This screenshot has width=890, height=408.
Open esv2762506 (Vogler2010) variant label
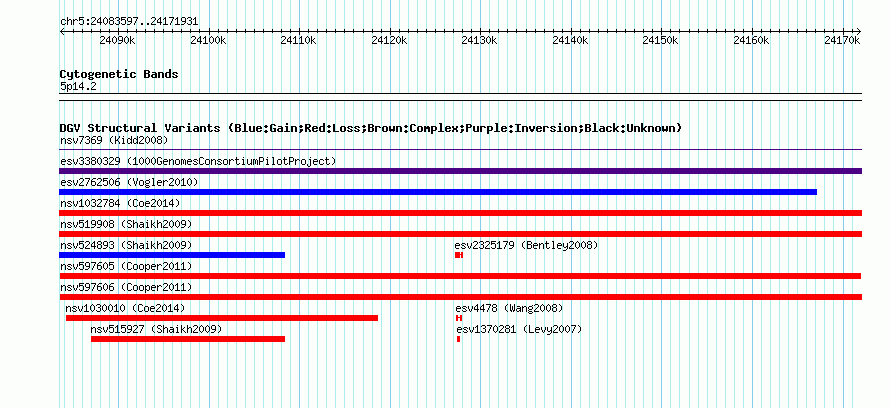[129, 182]
